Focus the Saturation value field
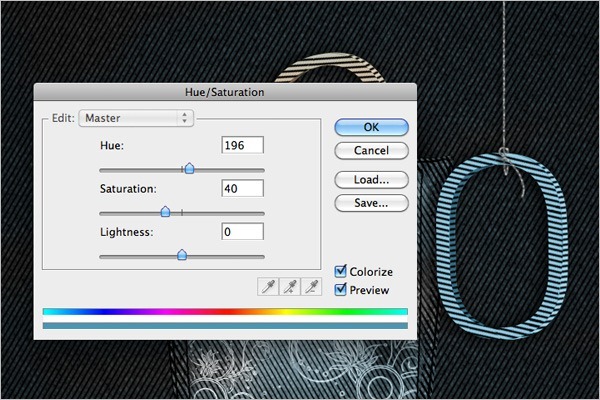 243,188
